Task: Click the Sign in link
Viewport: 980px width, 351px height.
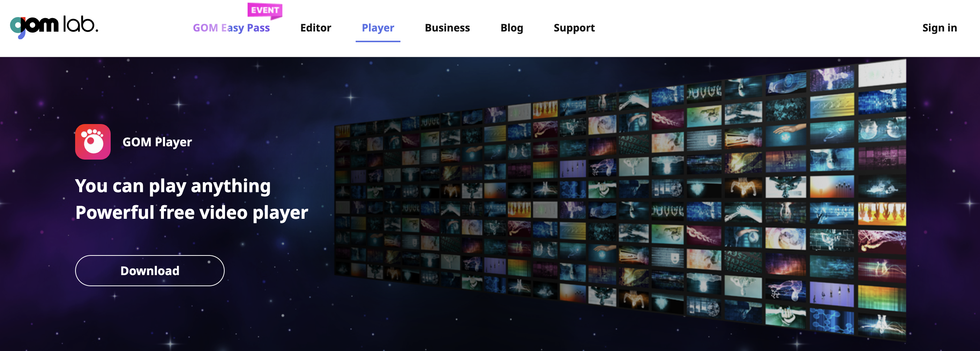Action: [939, 28]
